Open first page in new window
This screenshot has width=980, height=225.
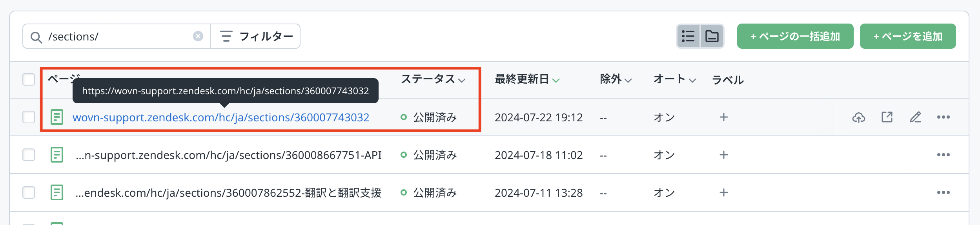(887, 117)
